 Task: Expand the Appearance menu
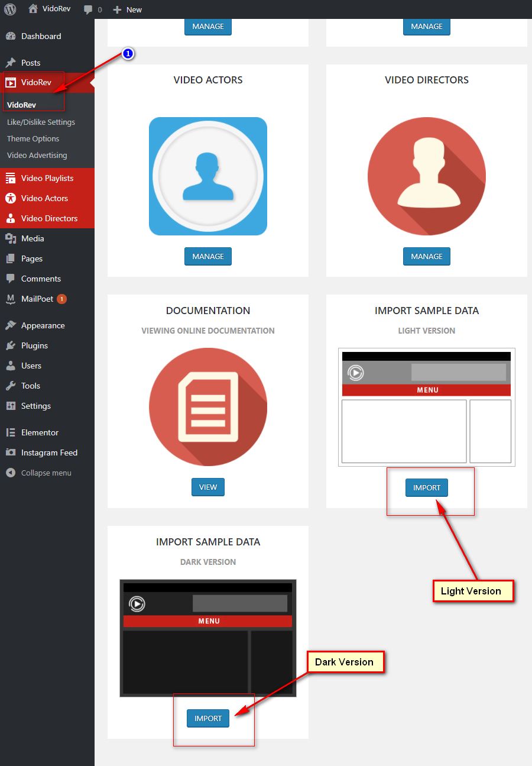coord(43,325)
